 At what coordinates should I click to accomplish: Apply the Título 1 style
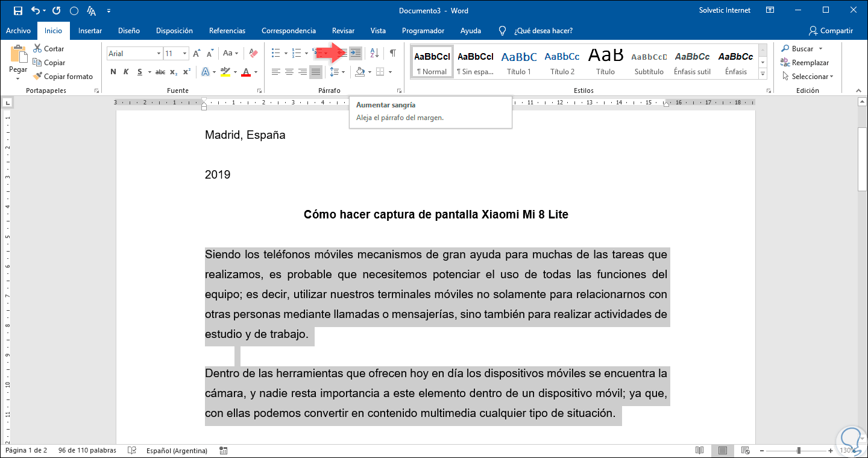(x=519, y=62)
